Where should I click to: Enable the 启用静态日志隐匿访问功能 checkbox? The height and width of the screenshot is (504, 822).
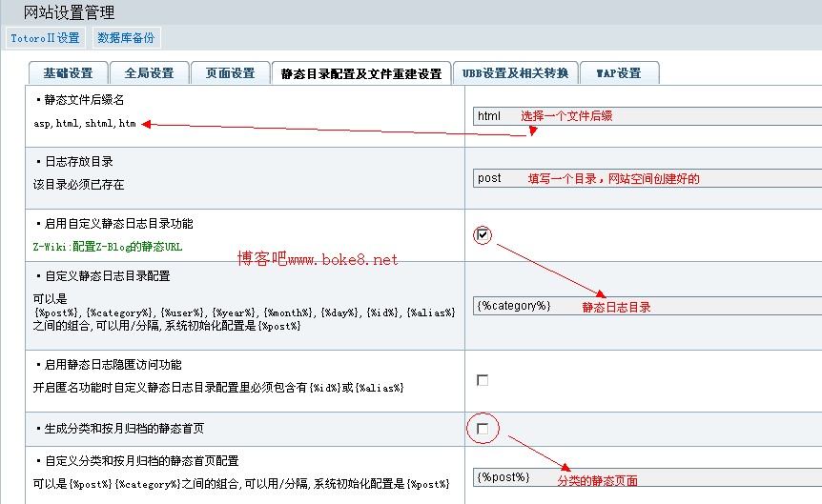click(483, 380)
